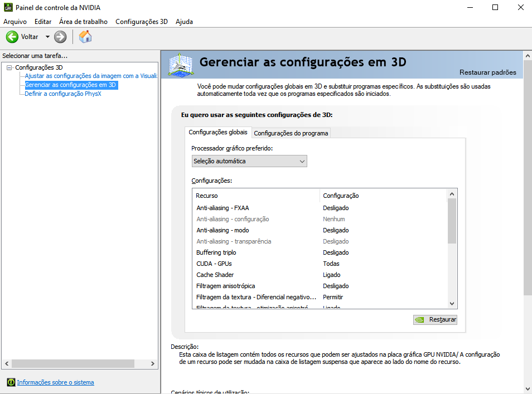Open the Processador gráfico preferido dropdown
This screenshot has width=532, height=394.
pos(249,161)
